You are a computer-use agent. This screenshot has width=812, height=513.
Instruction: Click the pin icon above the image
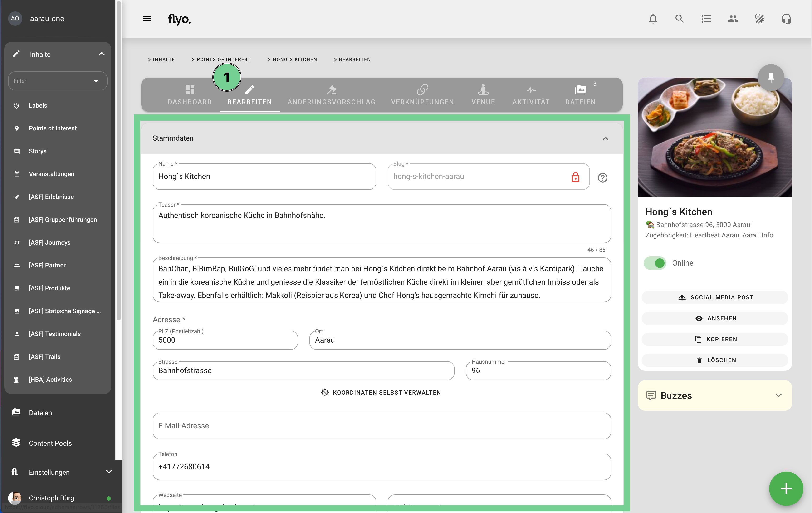coord(771,78)
